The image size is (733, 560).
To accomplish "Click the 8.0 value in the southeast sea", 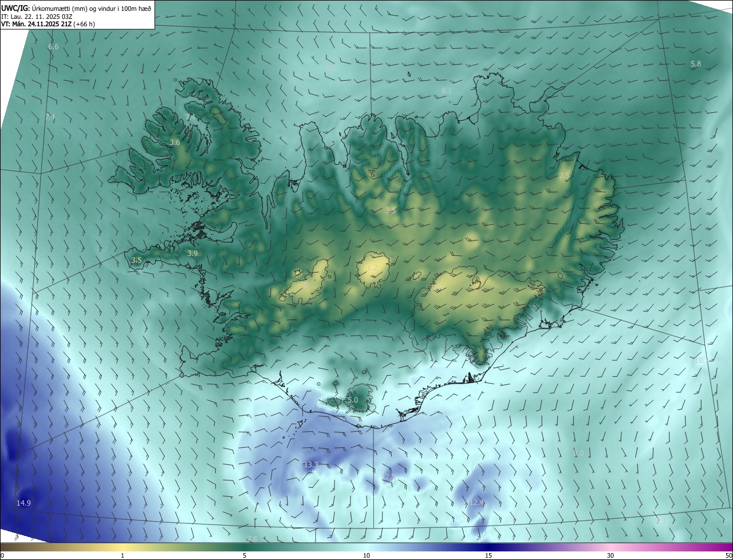I will coord(578,453).
